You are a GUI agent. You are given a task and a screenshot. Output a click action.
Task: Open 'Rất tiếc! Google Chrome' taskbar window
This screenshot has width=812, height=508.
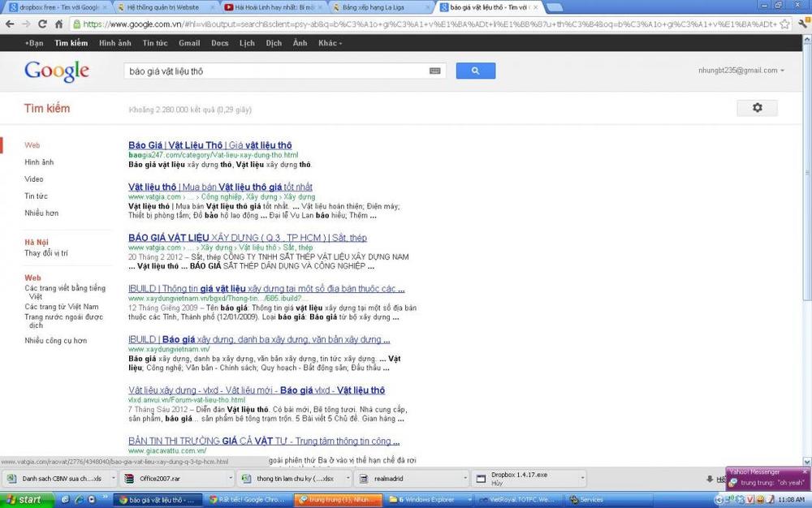point(248,500)
